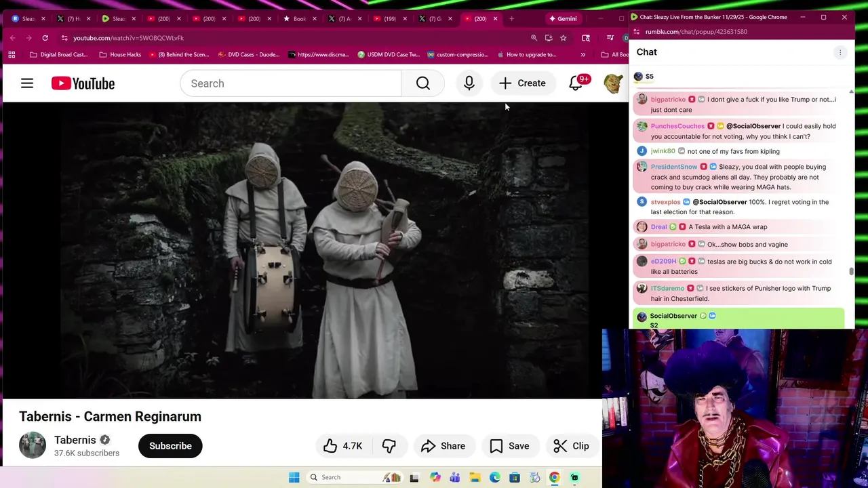Open the https://www.discma... bookmark
The image size is (868, 488).
tap(319, 54)
